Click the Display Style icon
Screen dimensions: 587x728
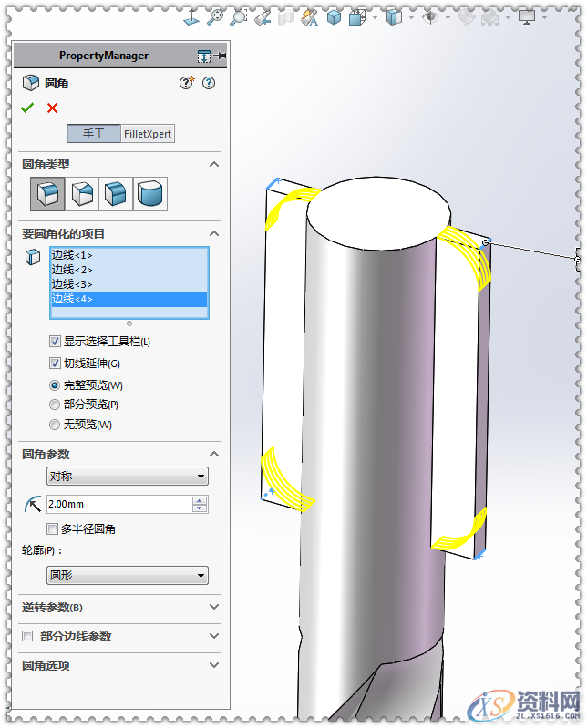[357, 17]
